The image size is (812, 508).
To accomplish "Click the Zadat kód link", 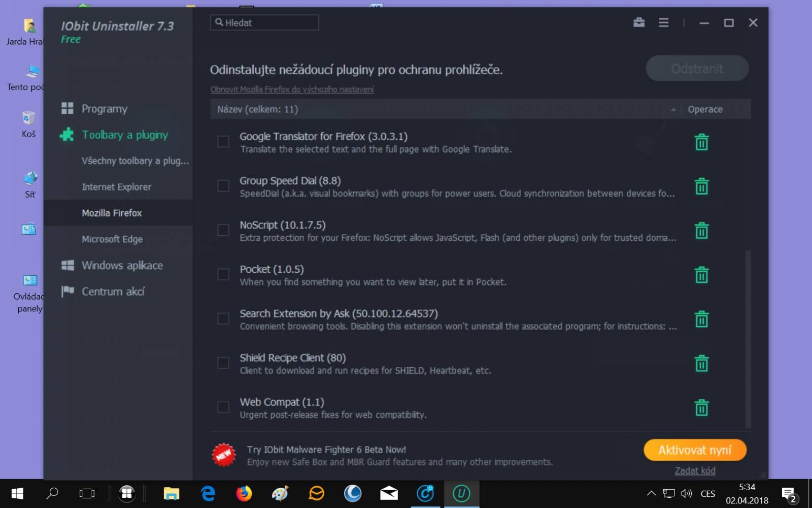I will [x=695, y=471].
